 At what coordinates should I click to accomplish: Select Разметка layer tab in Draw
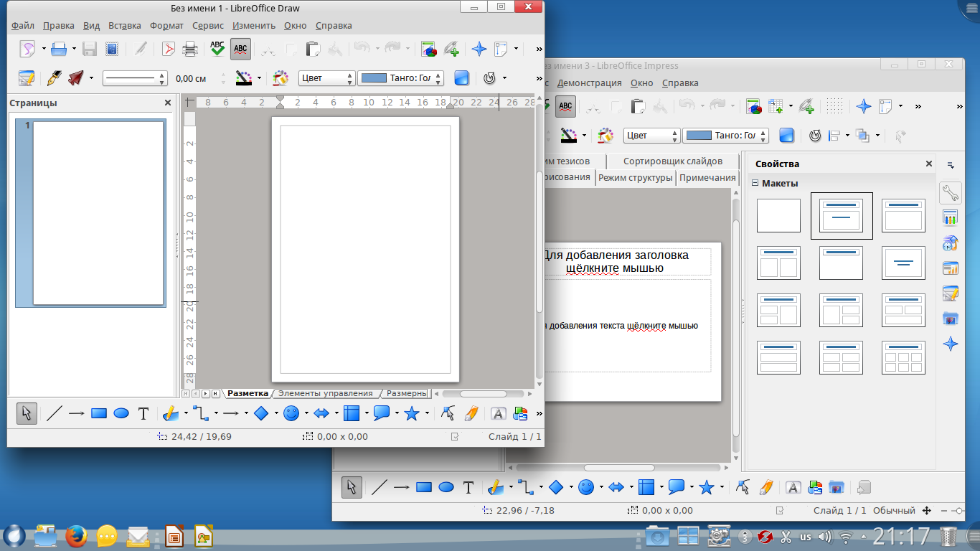(x=248, y=393)
